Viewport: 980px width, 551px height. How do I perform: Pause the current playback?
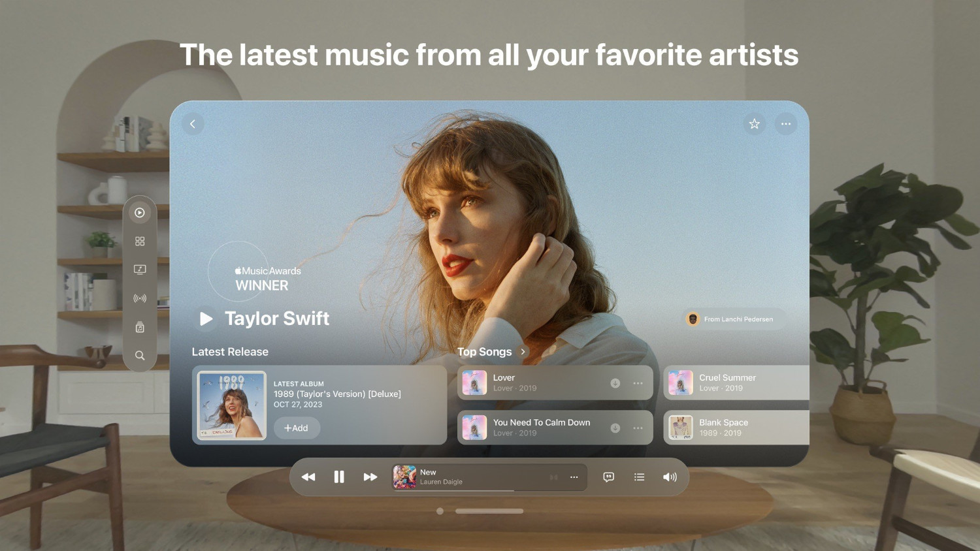point(339,477)
